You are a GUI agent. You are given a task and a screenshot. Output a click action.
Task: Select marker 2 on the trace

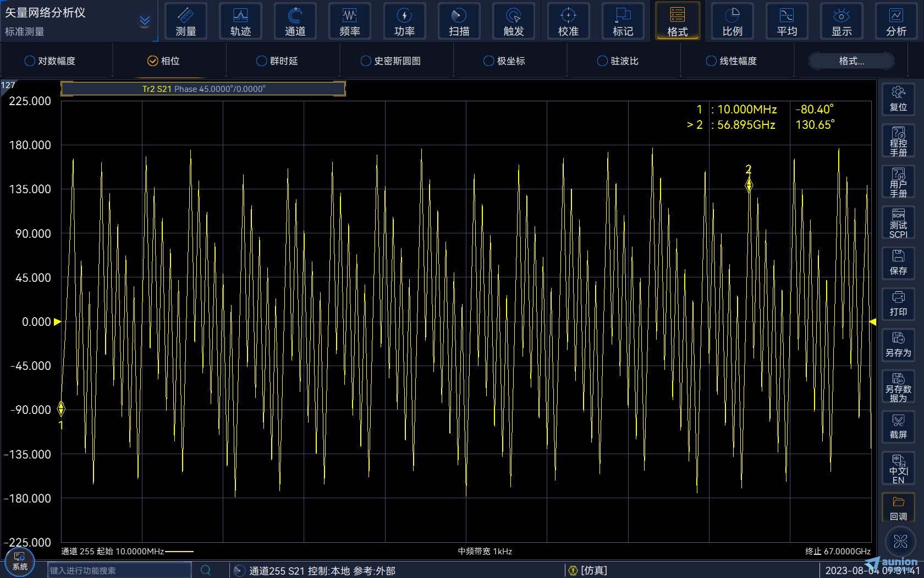pos(749,185)
